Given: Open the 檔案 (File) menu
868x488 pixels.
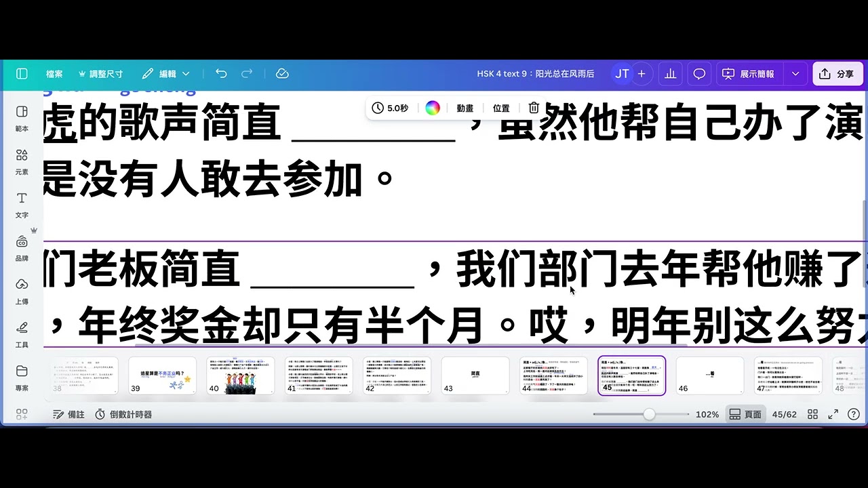Looking at the screenshot, I should click(x=54, y=74).
